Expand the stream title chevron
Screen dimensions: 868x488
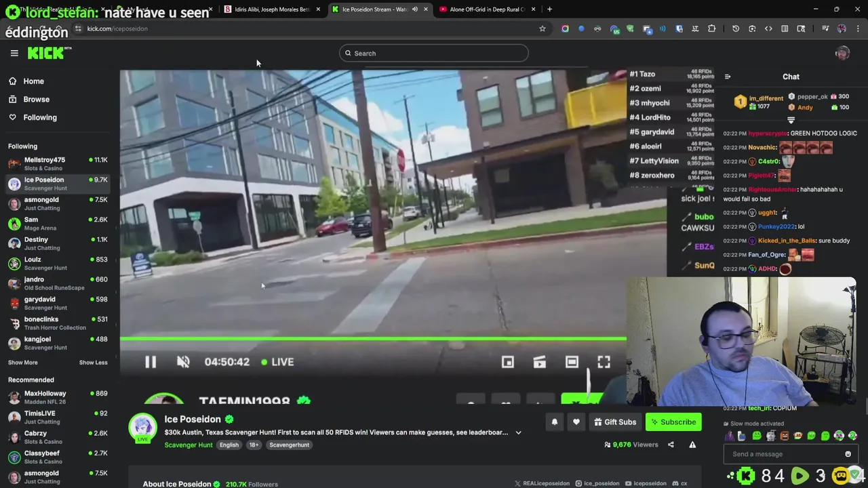pyautogui.click(x=518, y=432)
